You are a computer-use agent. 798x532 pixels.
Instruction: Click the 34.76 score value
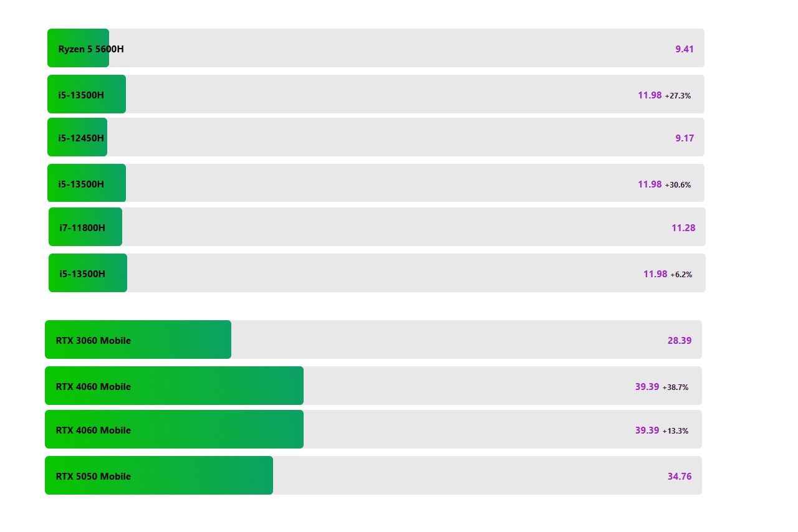(x=679, y=476)
